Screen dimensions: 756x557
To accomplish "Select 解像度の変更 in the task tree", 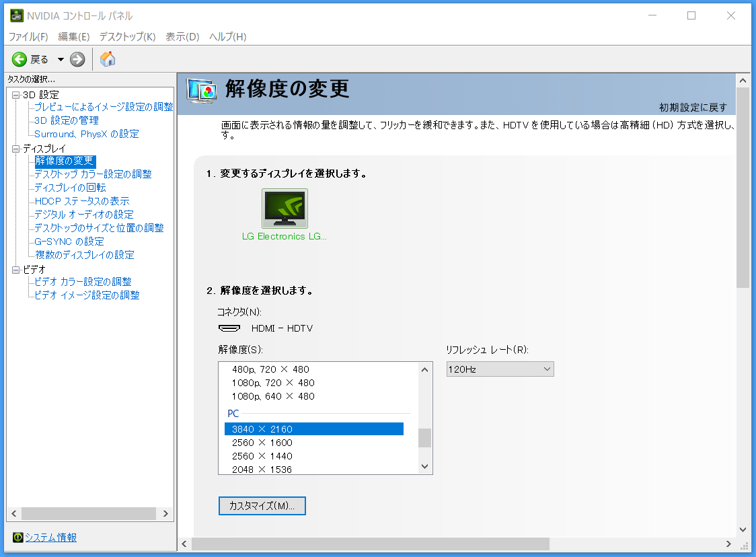I will point(65,161).
